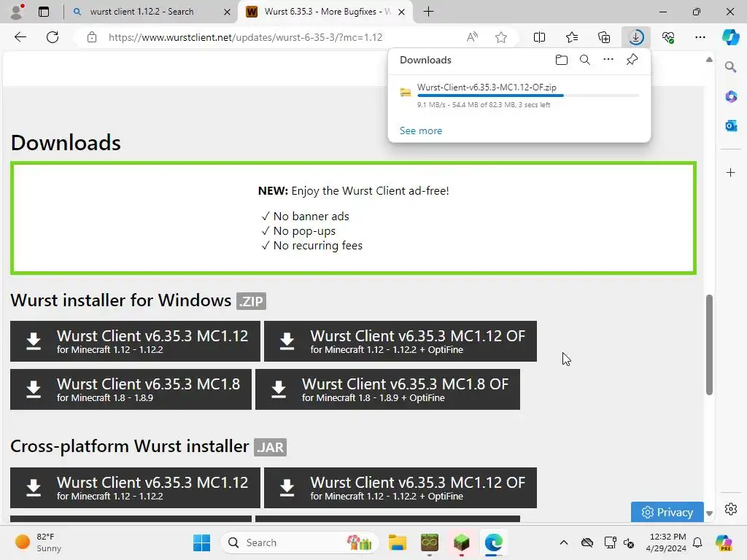Open Microsoft Edge taskbar icon
747x560 pixels.
[494, 542]
